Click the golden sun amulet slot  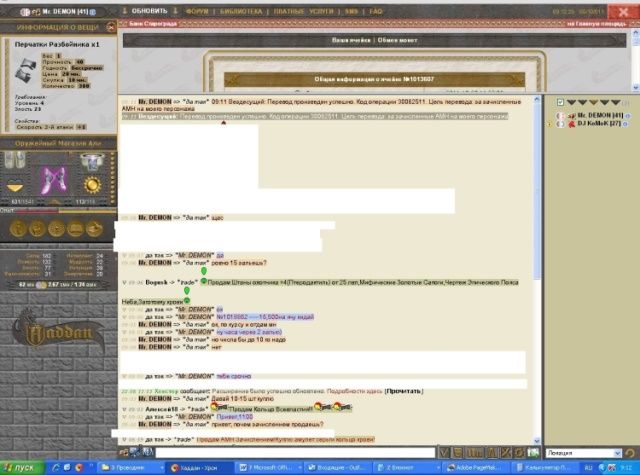click(x=93, y=186)
